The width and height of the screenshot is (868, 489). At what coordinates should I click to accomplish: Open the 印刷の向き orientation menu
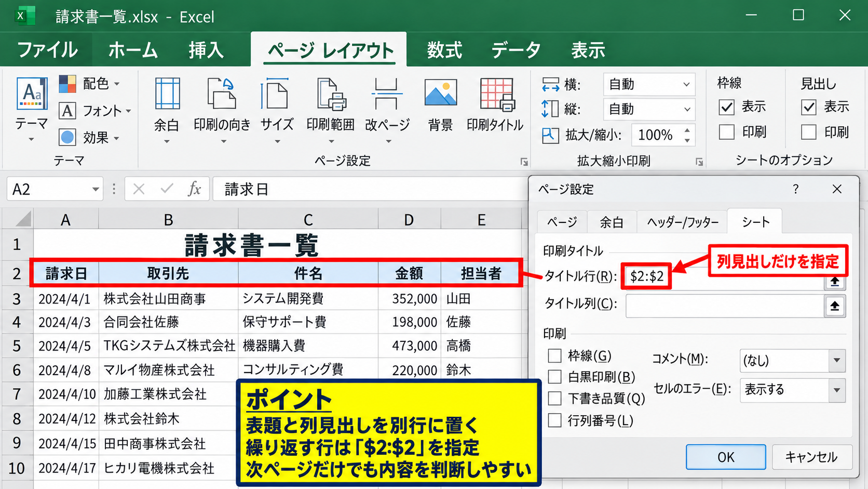(x=222, y=111)
